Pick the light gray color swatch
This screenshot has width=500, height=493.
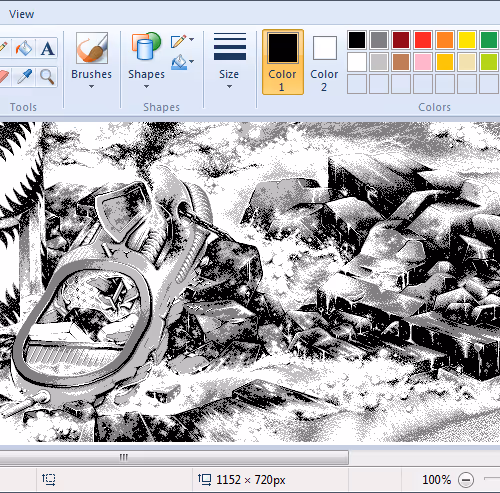tap(379, 62)
